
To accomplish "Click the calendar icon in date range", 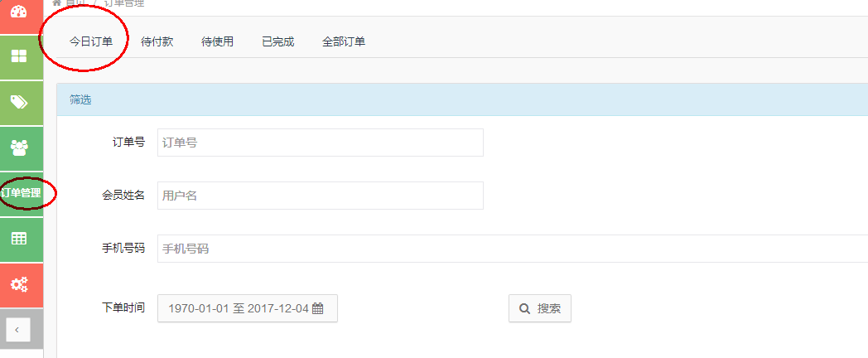I will [x=317, y=308].
